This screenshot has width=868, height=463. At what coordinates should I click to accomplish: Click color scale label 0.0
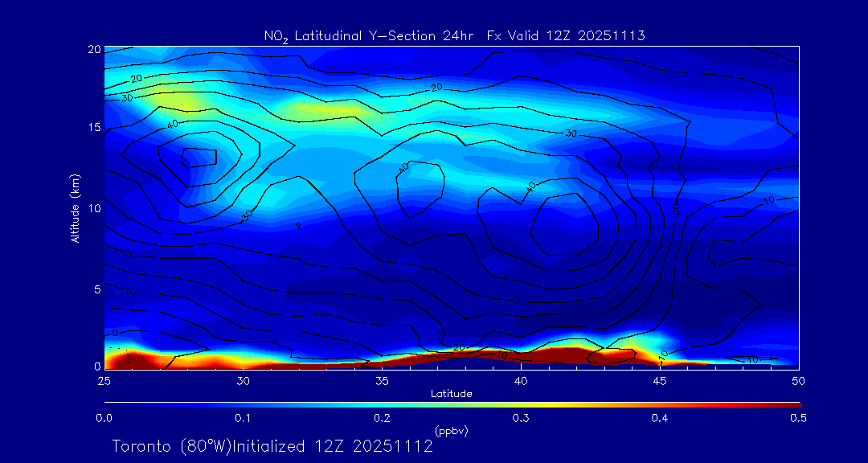[104, 419]
